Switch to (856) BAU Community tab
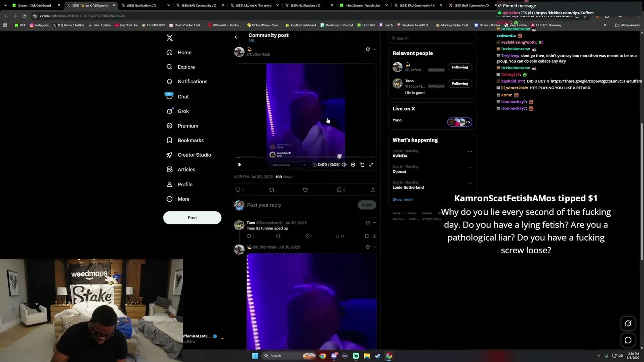The image size is (644, 362). coord(199,5)
